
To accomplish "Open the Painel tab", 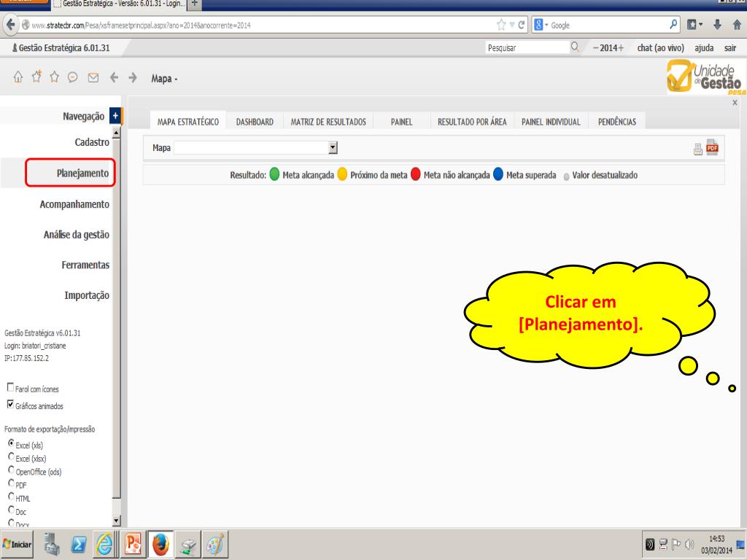I will [402, 122].
